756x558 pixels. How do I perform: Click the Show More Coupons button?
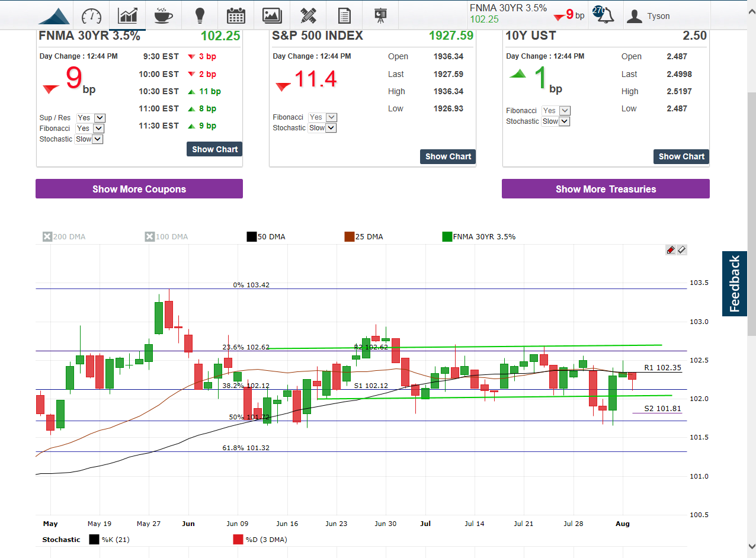[139, 189]
